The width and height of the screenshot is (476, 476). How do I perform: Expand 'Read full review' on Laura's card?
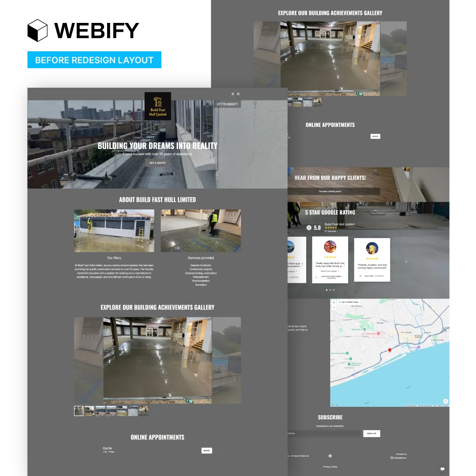[330, 271]
